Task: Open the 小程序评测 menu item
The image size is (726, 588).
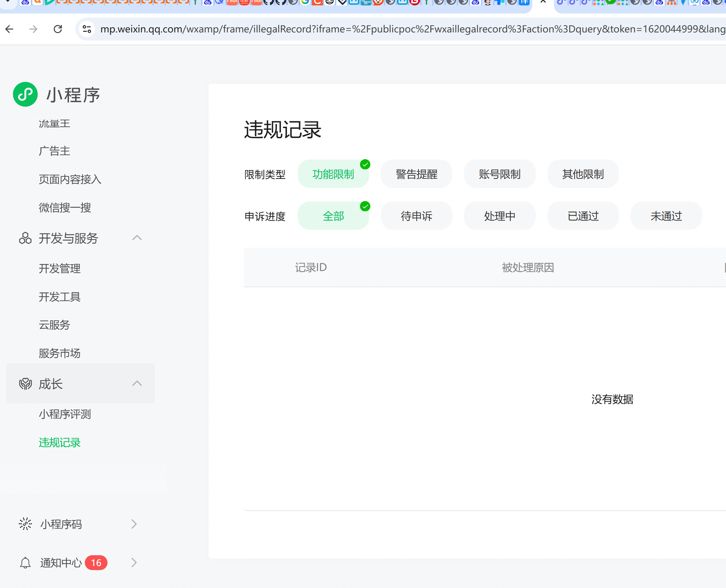Action: coord(65,414)
